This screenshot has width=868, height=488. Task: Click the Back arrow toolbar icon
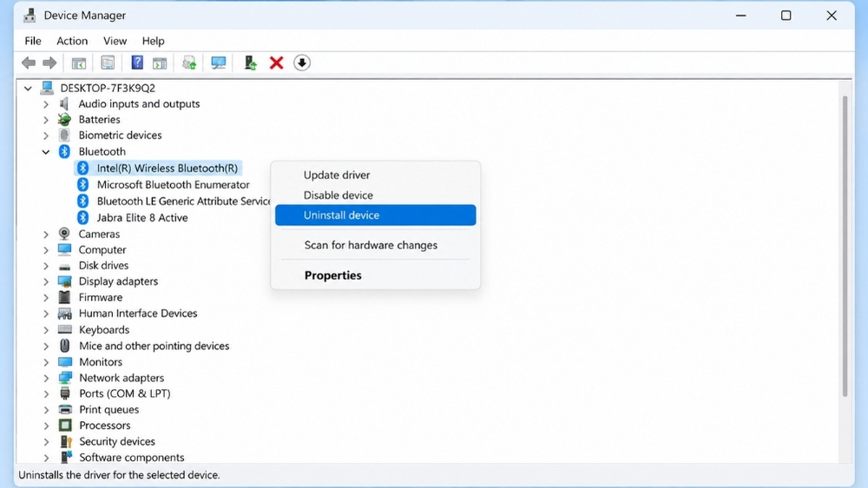coord(29,63)
